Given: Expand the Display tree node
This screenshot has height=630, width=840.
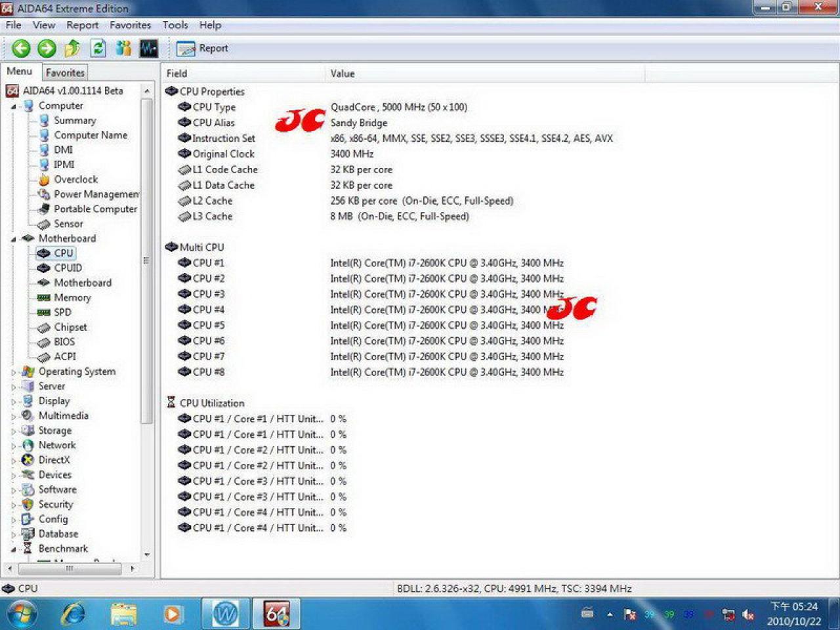Looking at the screenshot, I should (x=13, y=402).
